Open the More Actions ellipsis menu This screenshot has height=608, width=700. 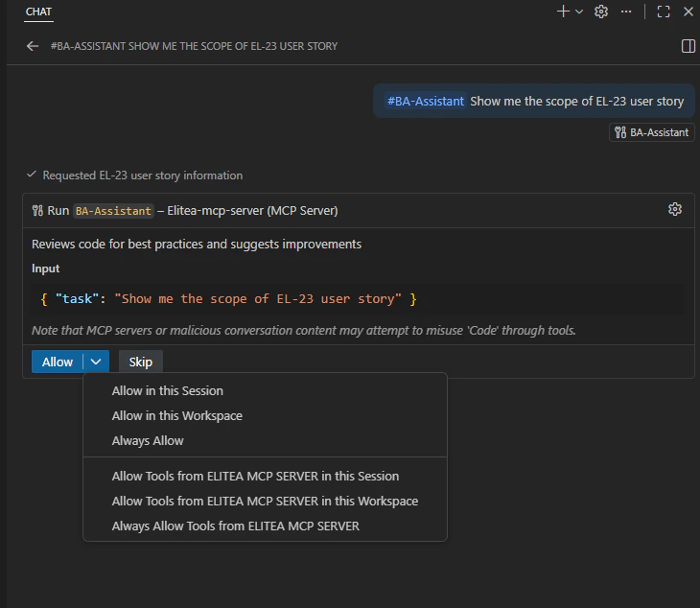tap(626, 12)
